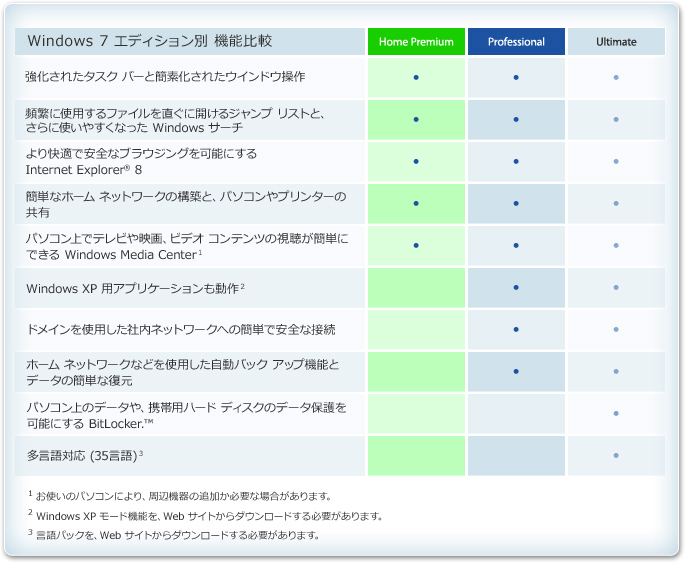The height and width of the screenshot is (563, 685).
Task: Click the Professional dot in the ジャンプ リスト row
Action: (516, 119)
